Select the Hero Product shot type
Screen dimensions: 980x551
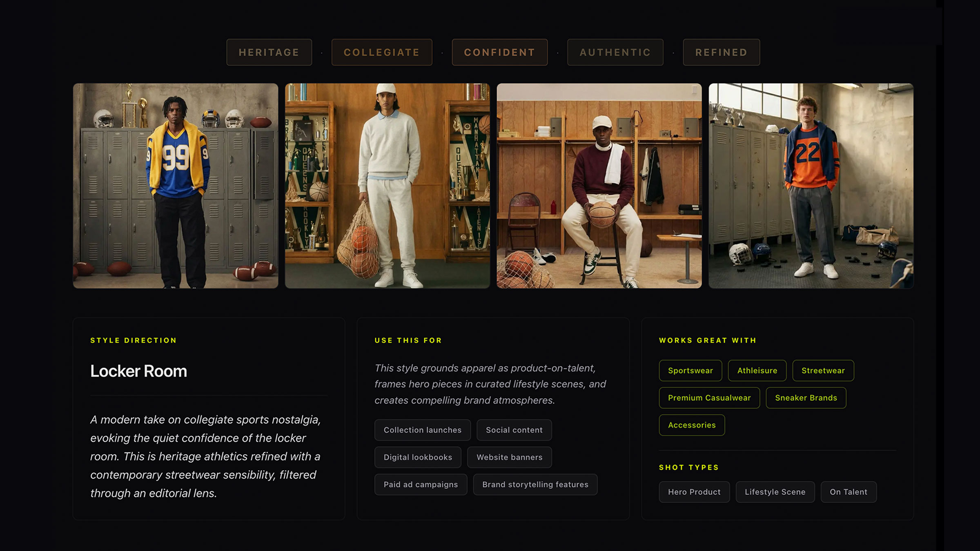pyautogui.click(x=694, y=492)
